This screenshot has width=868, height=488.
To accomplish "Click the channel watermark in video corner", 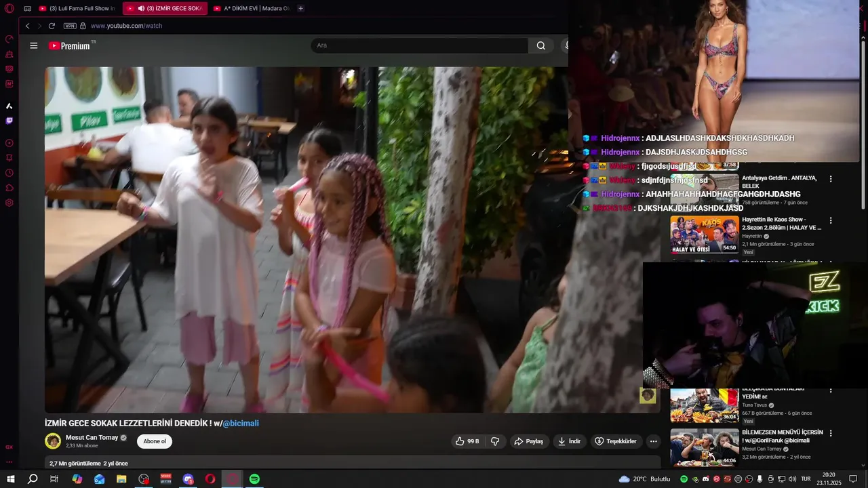I will 648,395.
